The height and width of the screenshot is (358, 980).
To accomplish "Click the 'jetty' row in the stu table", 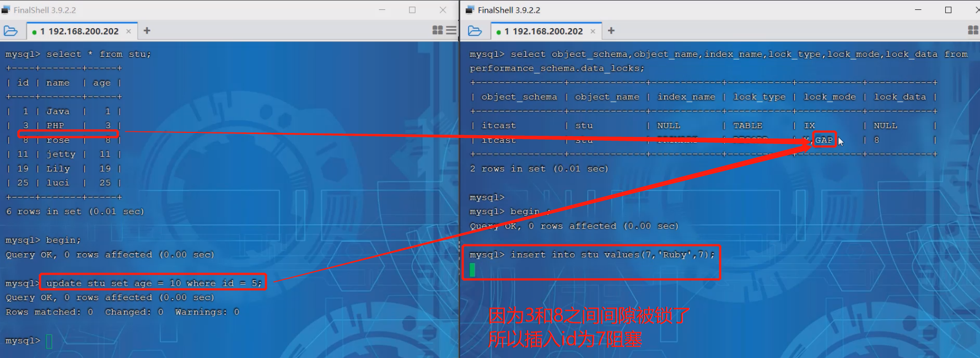I will click(63, 154).
